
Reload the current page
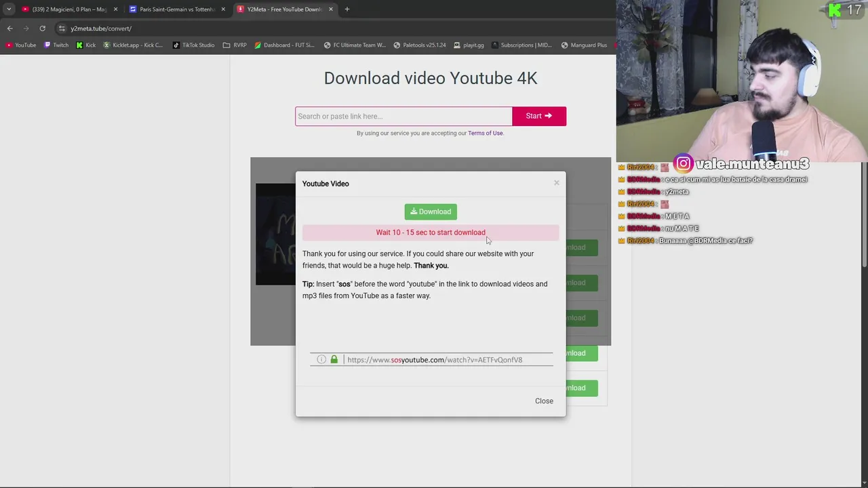pyautogui.click(x=42, y=28)
